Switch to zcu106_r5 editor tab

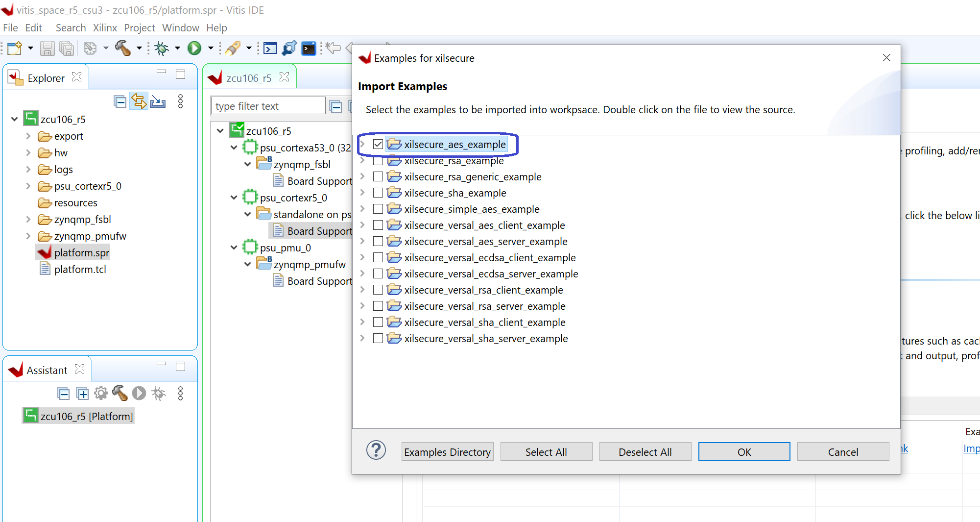249,78
